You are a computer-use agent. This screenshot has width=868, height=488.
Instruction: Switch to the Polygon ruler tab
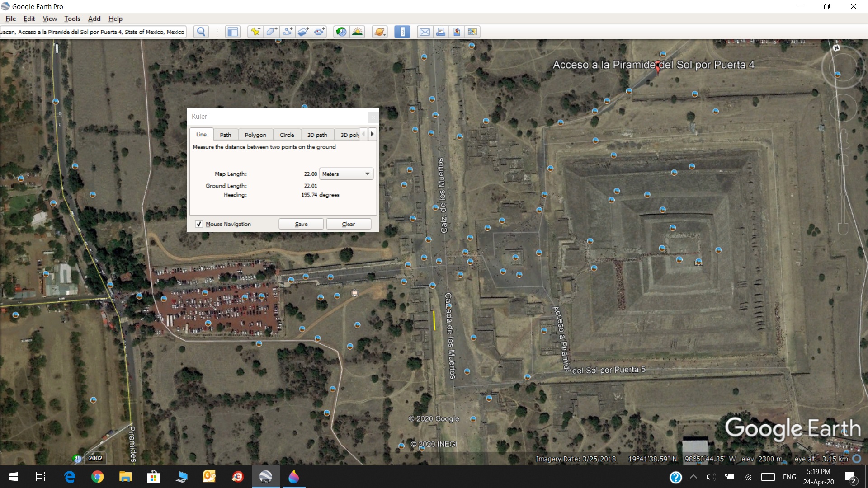coord(255,135)
